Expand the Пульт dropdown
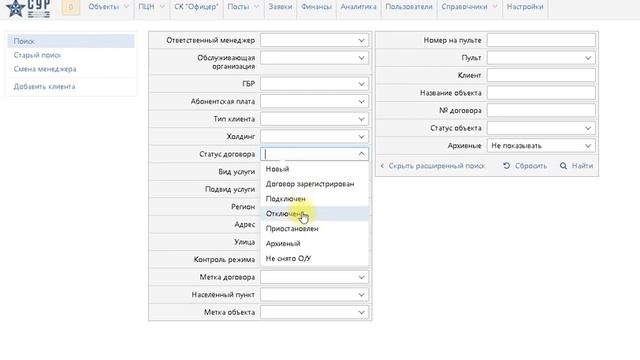This screenshot has width=640, height=360. pyautogui.click(x=541, y=58)
